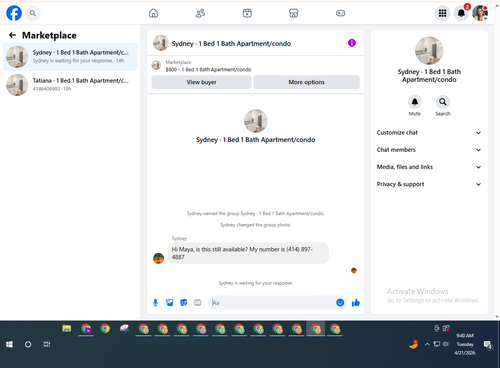The image size is (500, 368).
Task: Open Task View on the taskbar
Action: tap(47, 344)
